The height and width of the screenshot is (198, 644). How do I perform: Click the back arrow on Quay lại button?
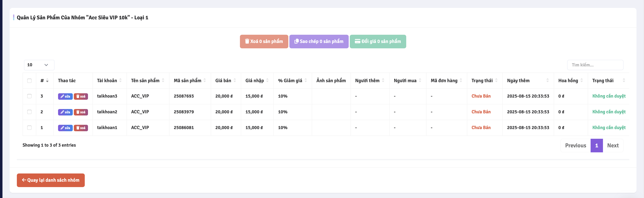point(24,180)
